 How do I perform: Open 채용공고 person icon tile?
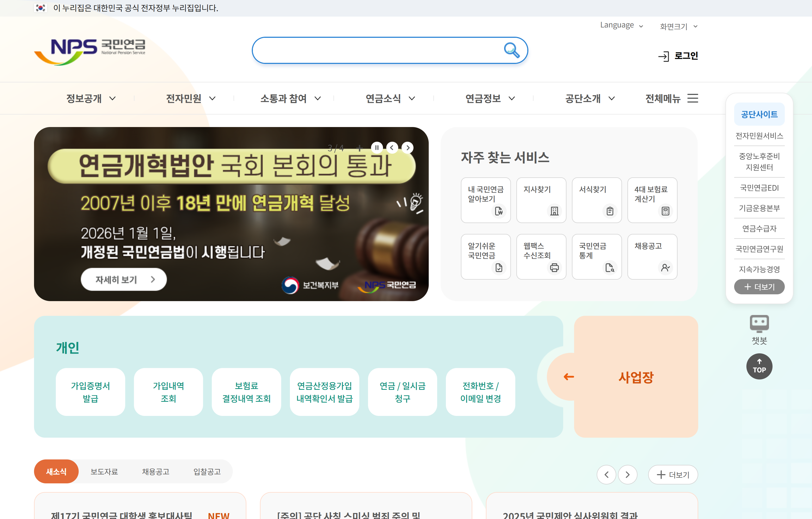(x=652, y=257)
